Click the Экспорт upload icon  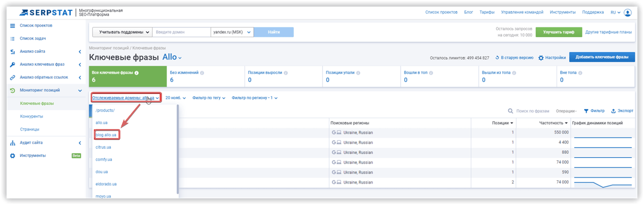tap(613, 111)
